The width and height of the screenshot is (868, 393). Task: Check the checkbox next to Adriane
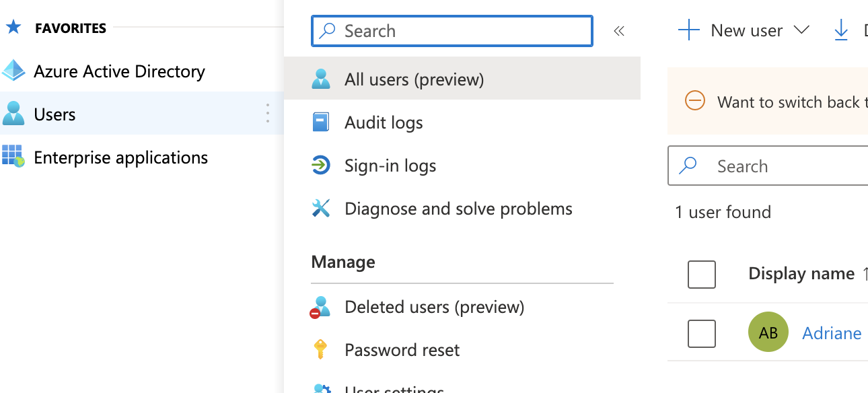(701, 332)
